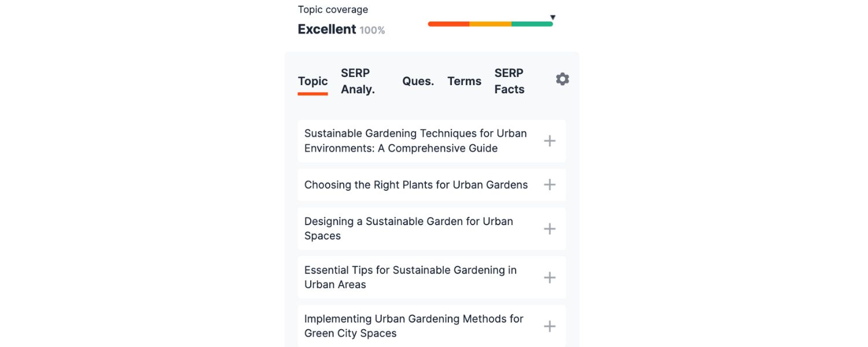Select the Terms tab
The height and width of the screenshot is (347, 868).
click(464, 82)
